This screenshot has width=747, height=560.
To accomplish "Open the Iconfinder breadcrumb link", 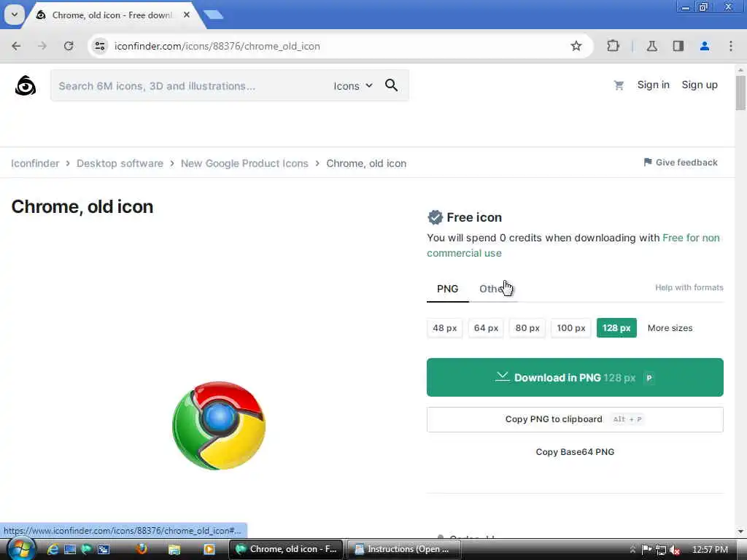I will coord(35,163).
